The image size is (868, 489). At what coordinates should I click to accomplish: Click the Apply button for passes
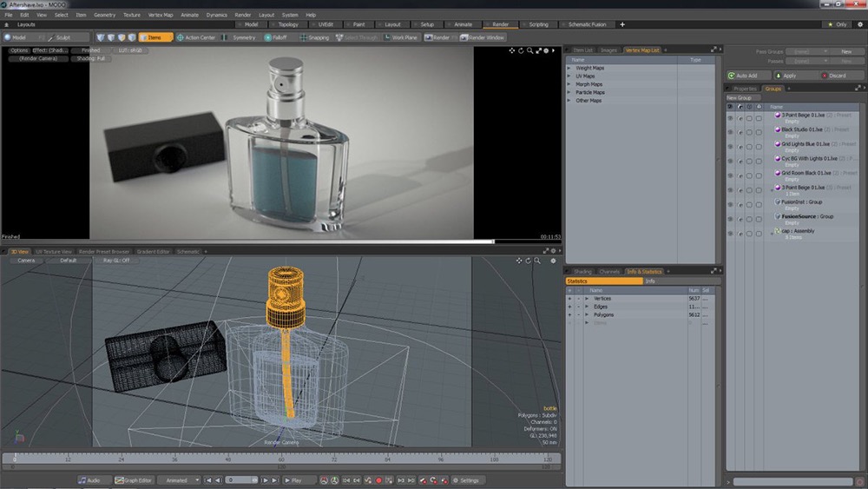785,76
